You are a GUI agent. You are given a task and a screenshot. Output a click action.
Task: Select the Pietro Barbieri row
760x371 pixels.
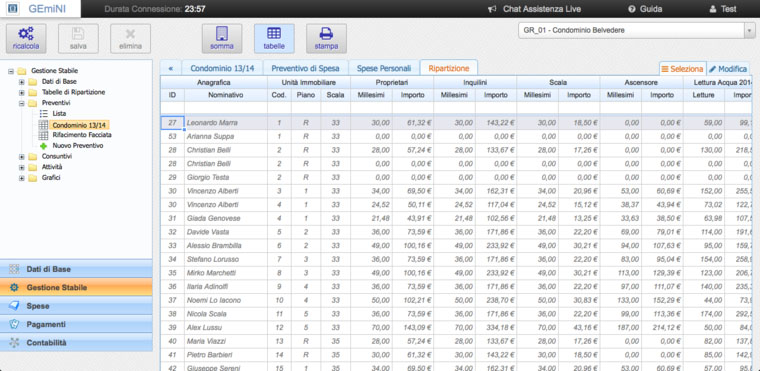click(456, 355)
